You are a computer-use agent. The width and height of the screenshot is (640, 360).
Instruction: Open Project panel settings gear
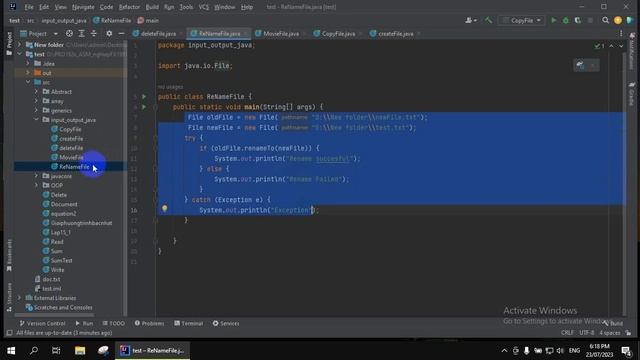pyautogui.click(x=109, y=33)
